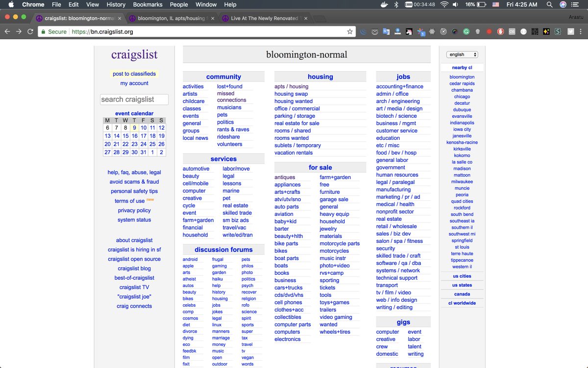Open the event calendar heading link
The width and height of the screenshot is (588, 368).
point(134,113)
